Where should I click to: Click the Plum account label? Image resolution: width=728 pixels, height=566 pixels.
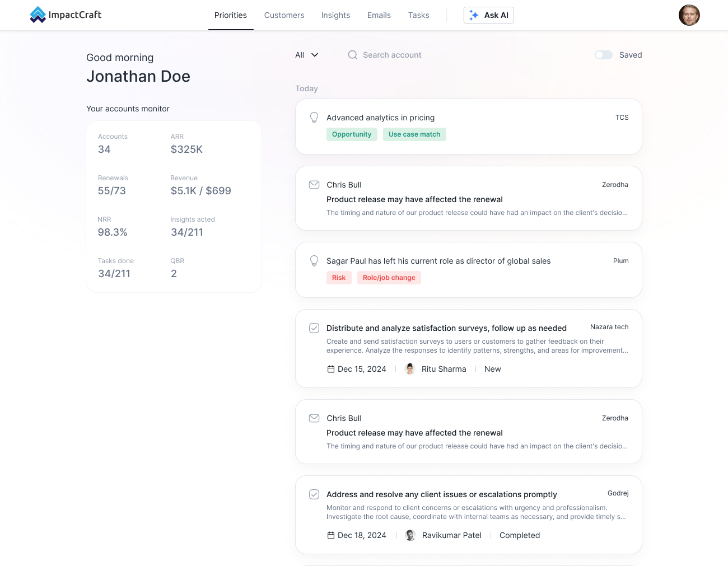coord(621,261)
